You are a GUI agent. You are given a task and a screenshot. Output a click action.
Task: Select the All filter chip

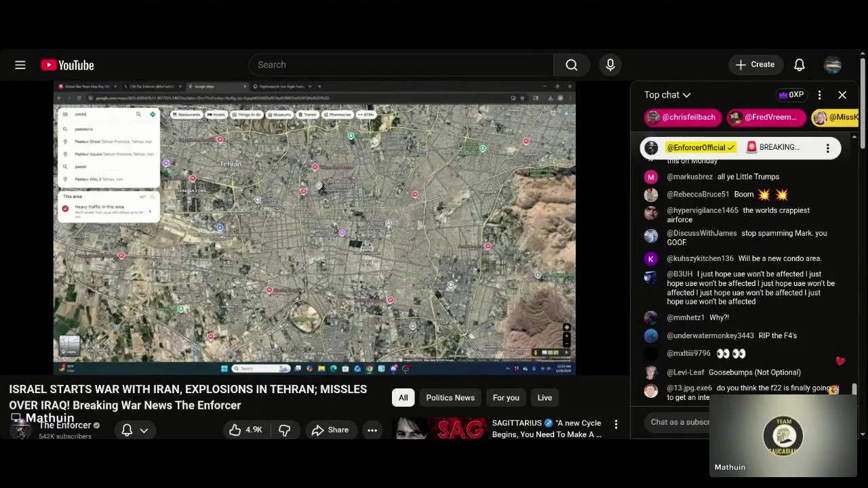403,398
